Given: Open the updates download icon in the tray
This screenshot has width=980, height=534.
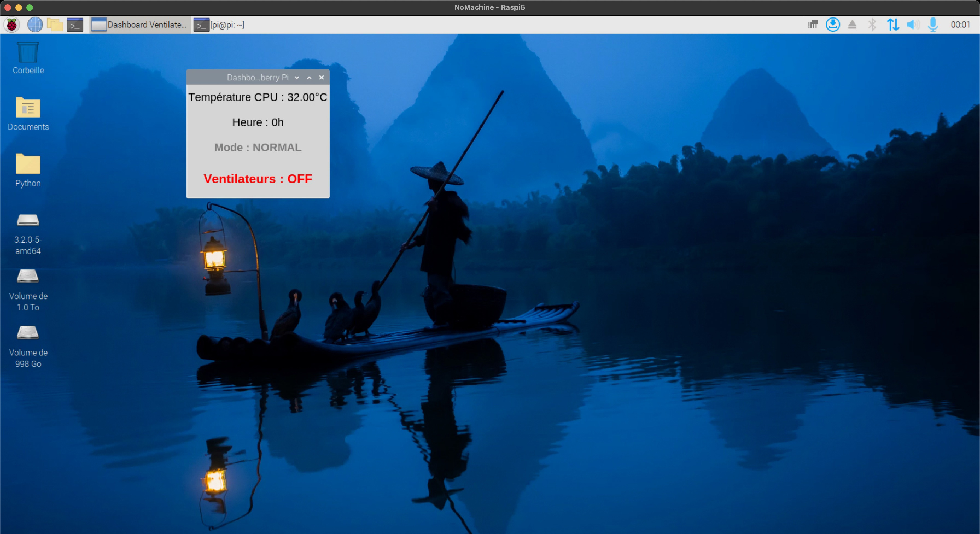Looking at the screenshot, I should (x=833, y=24).
